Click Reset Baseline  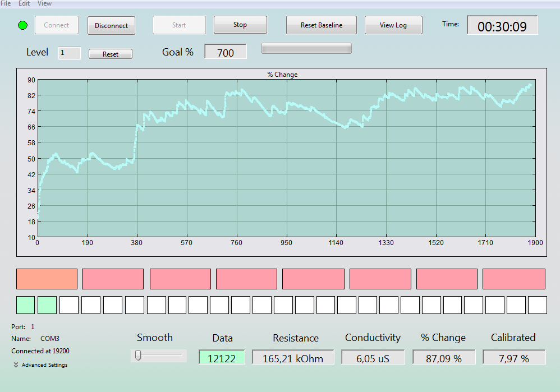pos(321,25)
